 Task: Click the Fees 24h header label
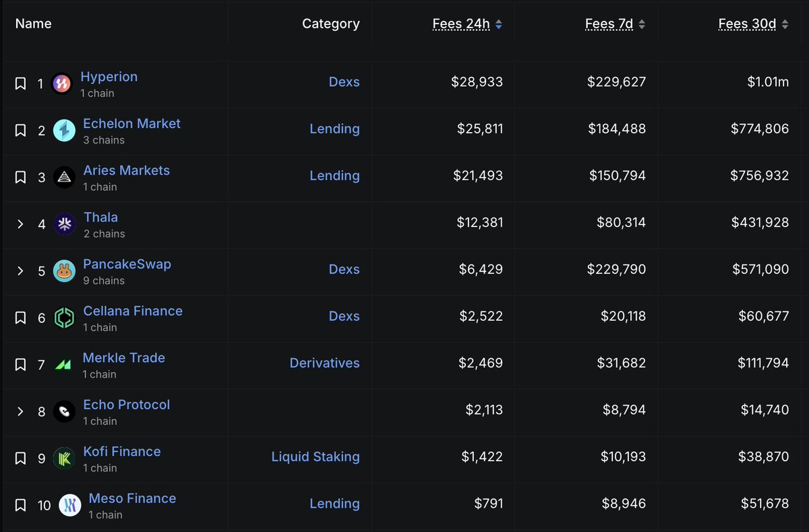pos(461,24)
